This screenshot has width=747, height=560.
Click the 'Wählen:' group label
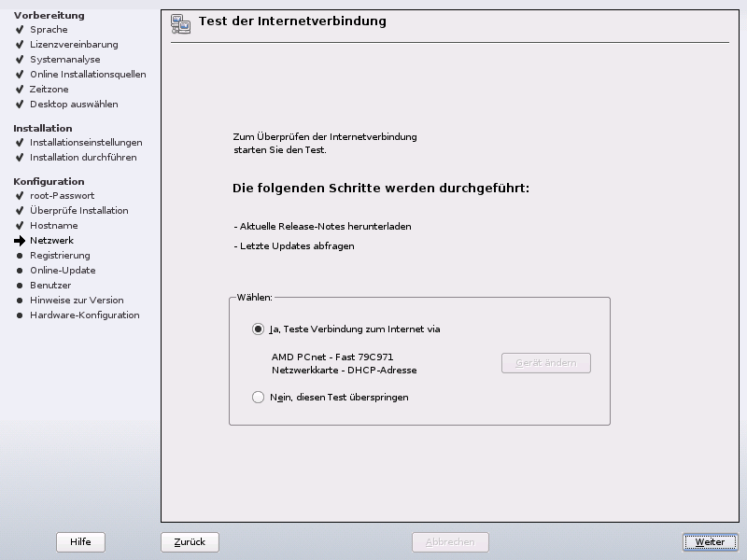tap(254, 297)
